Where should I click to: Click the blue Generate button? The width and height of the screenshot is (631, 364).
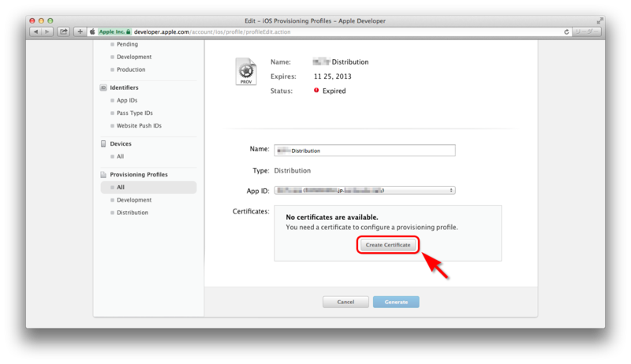tap(396, 302)
